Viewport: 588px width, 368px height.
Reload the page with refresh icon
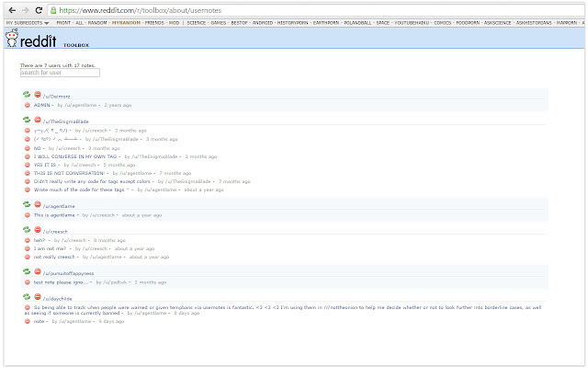pos(39,10)
